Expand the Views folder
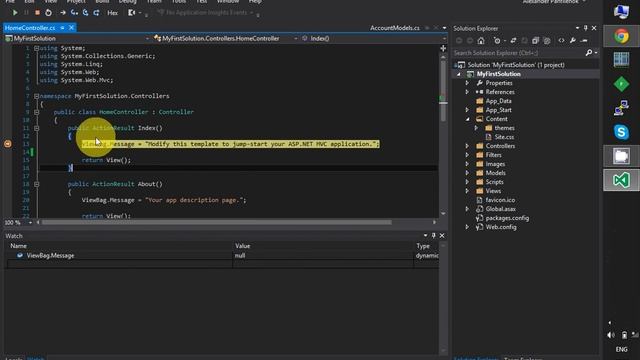This screenshot has width=640, height=360. point(467,191)
